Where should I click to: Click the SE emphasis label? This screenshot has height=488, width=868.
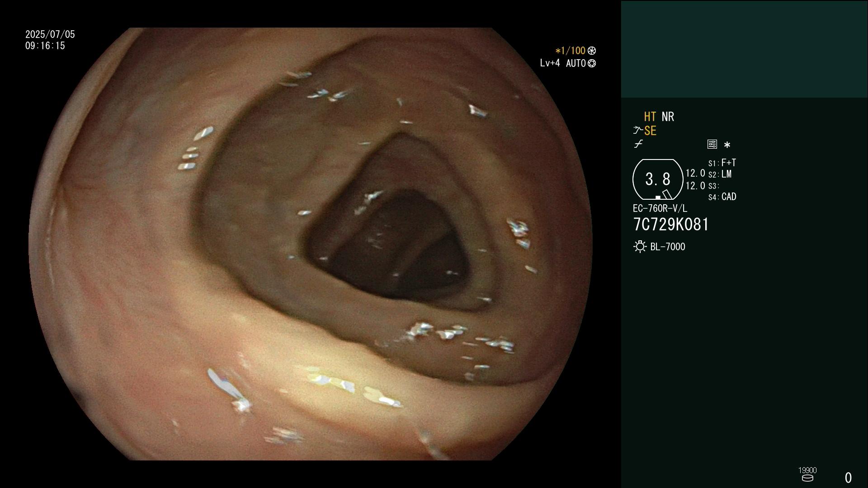pyautogui.click(x=650, y=131)
